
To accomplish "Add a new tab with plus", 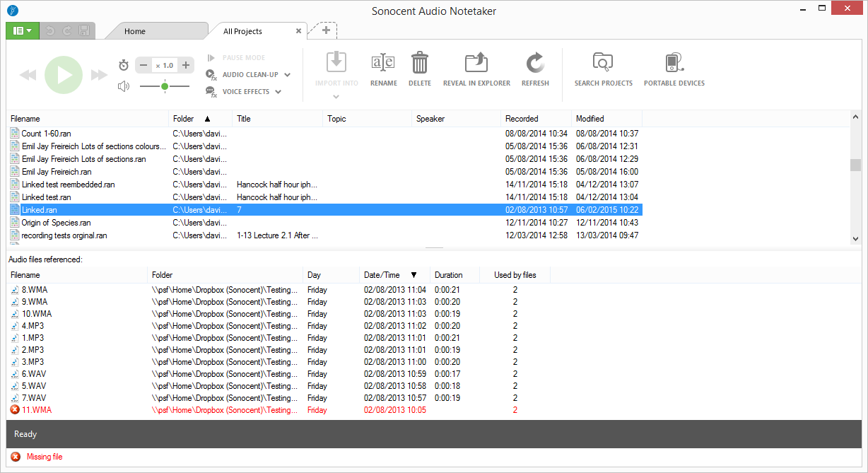I will (326, 30).
